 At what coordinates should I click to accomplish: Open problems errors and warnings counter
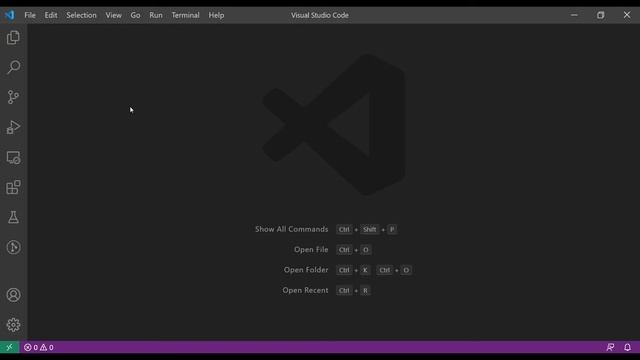click(39, 347)
